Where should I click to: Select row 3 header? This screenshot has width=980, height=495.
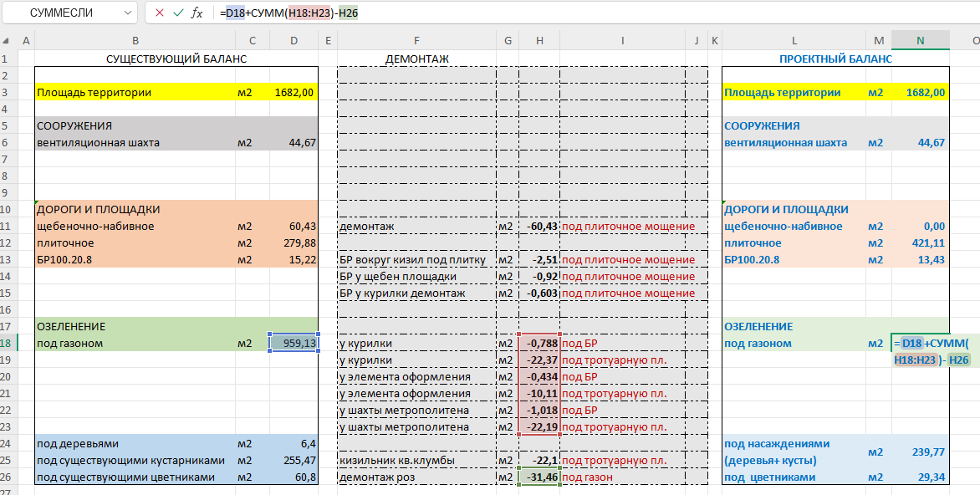pyautogui.click(x=8, y=93)
